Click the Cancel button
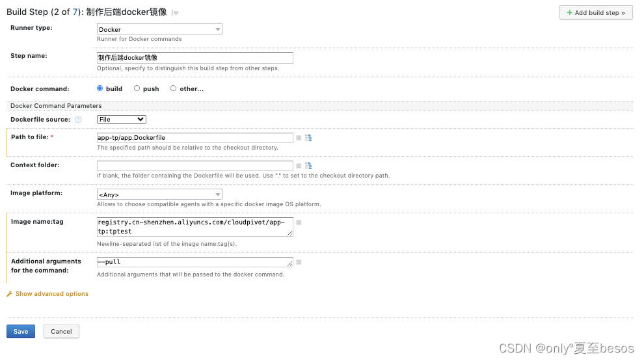The height and width of the screenshot is (361, 644). click(61, 332)
